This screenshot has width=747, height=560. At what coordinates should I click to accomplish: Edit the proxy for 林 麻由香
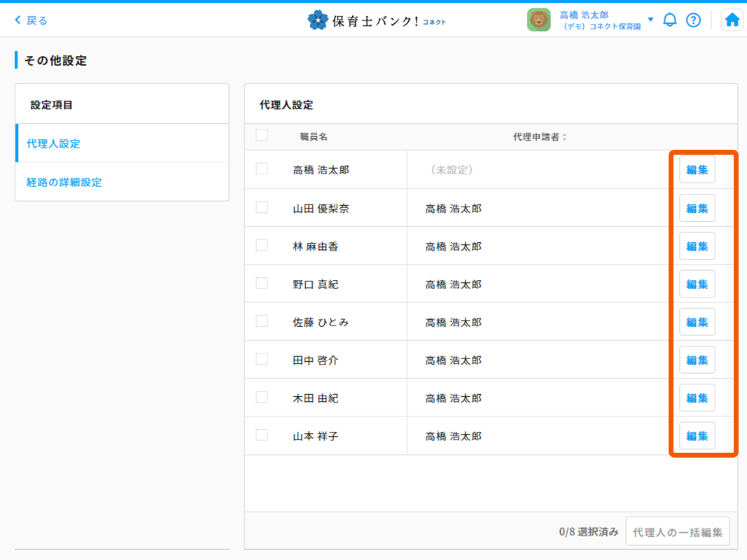point(697,246)
